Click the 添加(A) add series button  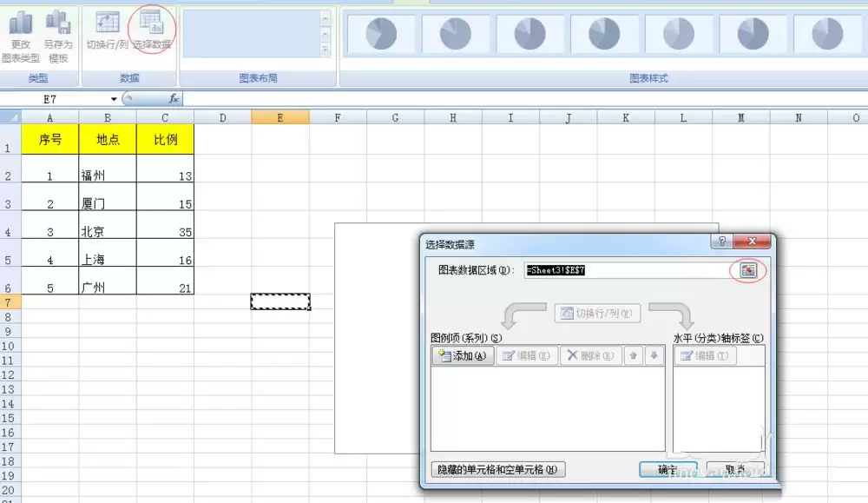pyautogui.click(x=461, y=355)
